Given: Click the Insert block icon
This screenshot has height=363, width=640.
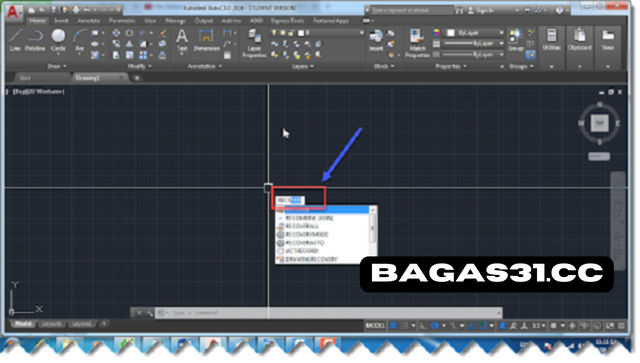Looking at the screenshot, I should pyautogui.click(x=376, y=40).
